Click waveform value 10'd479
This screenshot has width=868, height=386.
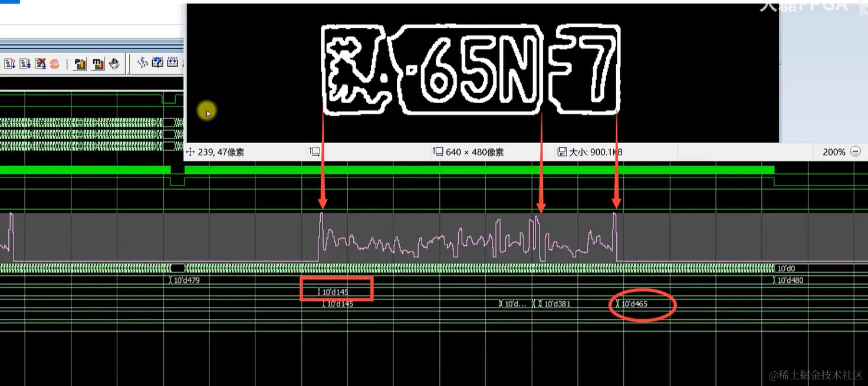point(186,281)
